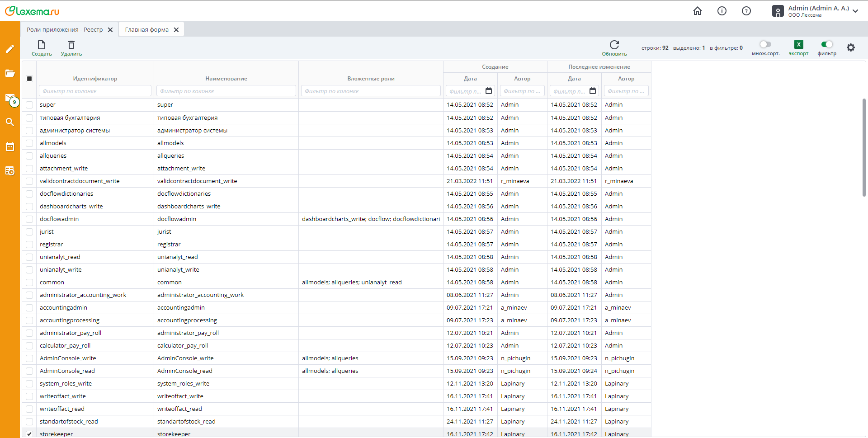This screenshot has width=868, height=438.
Task: Click the Create new document icon
Action: coord(42,45)
